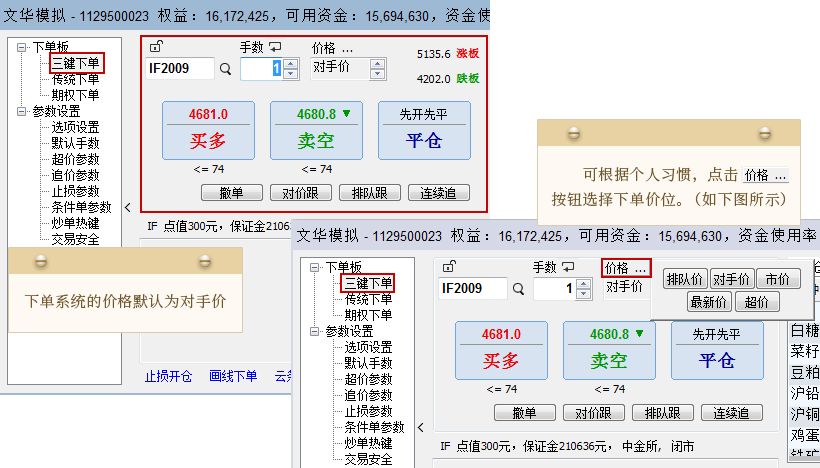Open 默认手数 in back window tree
Screen dimensions: 820x468
75,143
